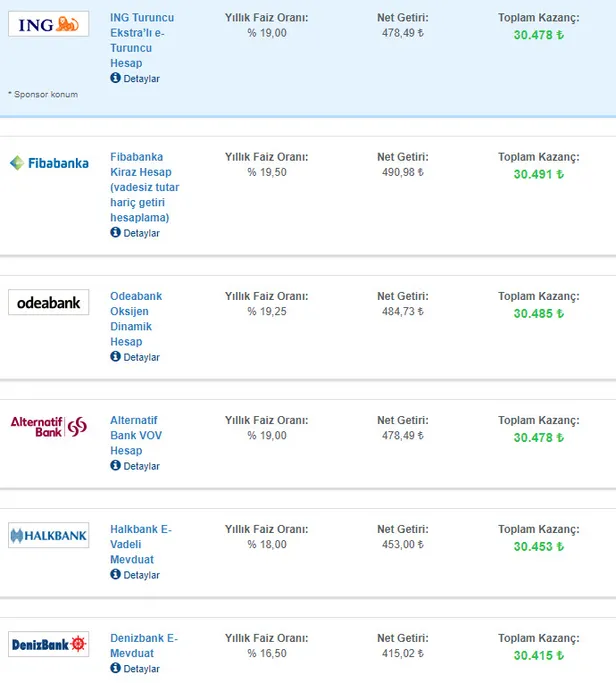The width and height of the screenshot is (616, 683).
Task: Click info icon beside ING Detaylar
Action: (x=115, y=78)
